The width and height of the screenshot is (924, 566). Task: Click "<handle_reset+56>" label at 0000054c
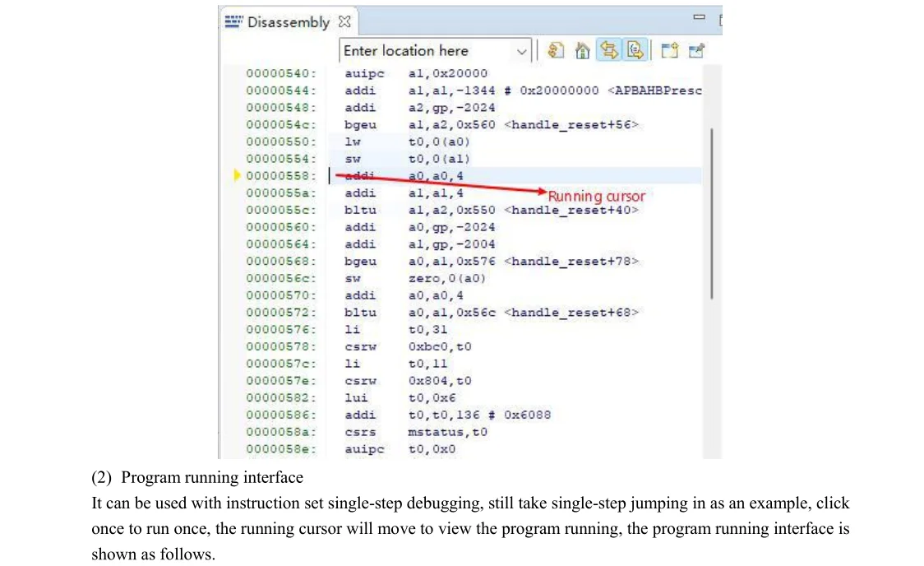pos(571,125)
